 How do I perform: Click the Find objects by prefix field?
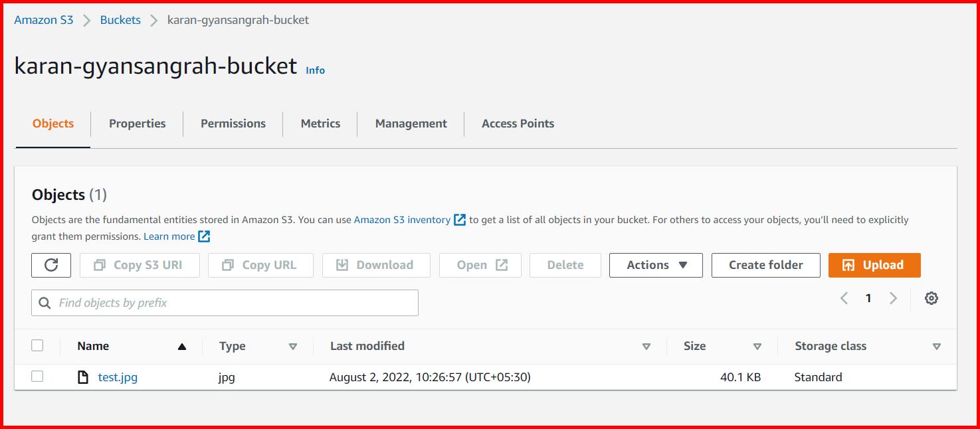224,302
